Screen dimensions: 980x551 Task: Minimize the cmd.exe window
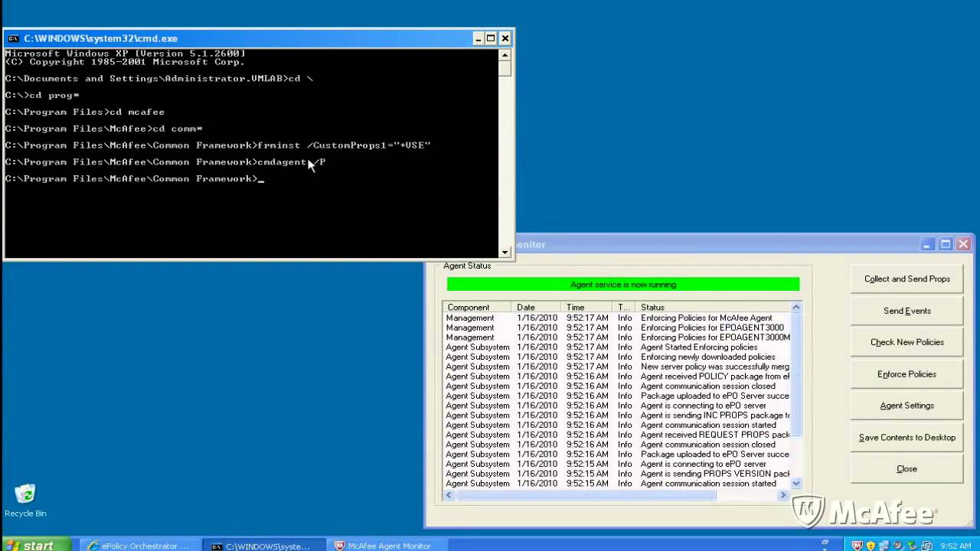tap(478, 38)
